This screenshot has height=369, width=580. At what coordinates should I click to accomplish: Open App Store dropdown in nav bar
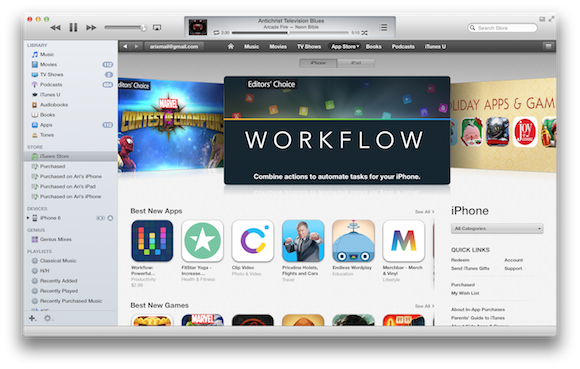click(345, 47)
